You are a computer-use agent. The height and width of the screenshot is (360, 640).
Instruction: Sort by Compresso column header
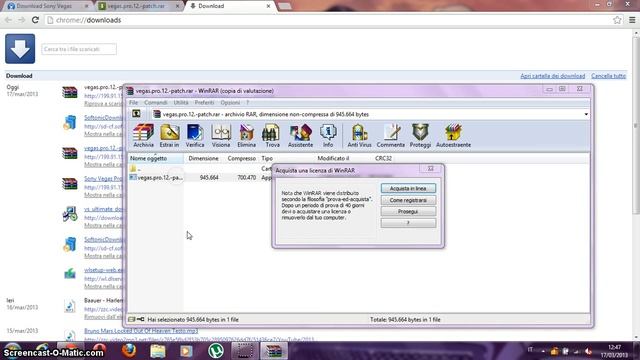pos(241,158)
